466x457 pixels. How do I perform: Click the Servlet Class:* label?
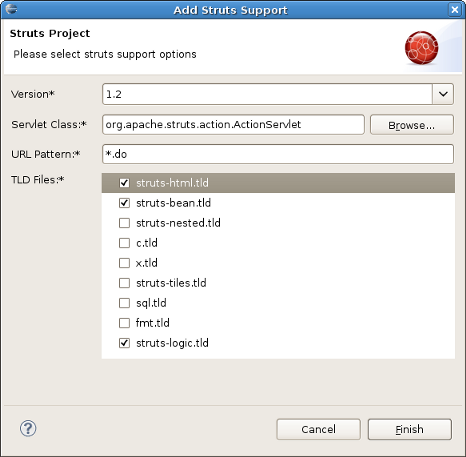pyautogui.click(x=49, y=124)
